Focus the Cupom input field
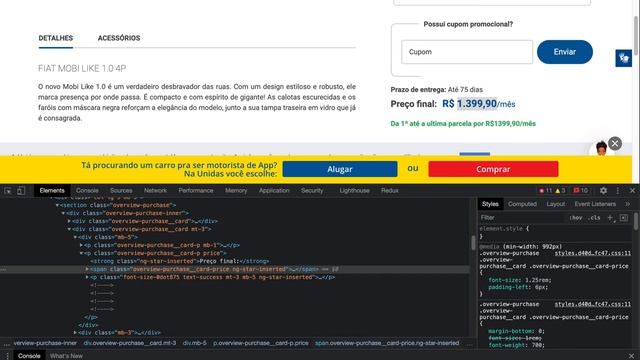The image size is (640, 360). (x=467, y=52)
